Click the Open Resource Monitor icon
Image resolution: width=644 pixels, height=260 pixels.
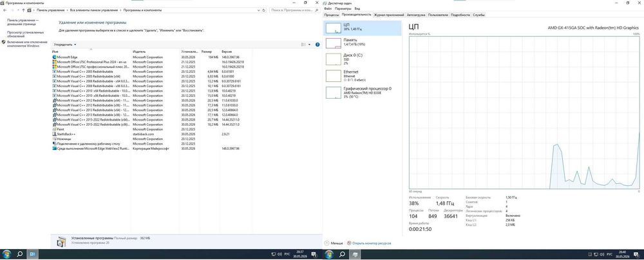pyautogui.click(x=349, y=243)
